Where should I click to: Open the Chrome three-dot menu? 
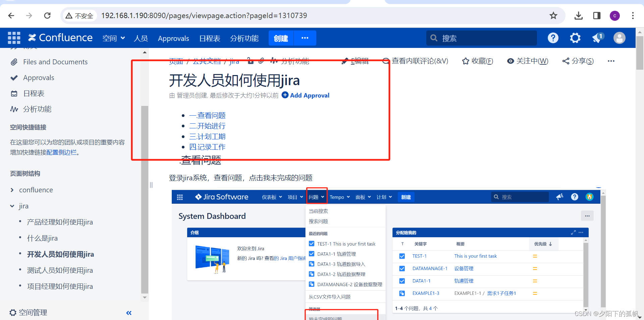click(633, 15)
